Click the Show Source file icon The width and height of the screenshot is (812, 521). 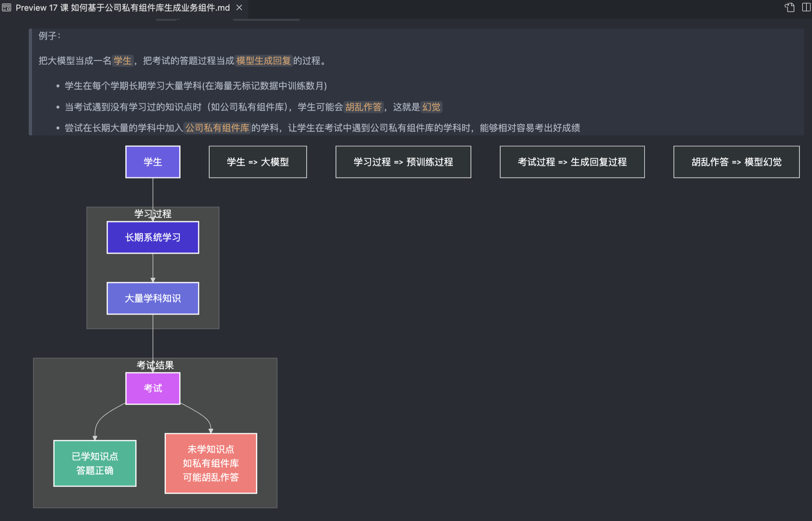tap(789, 7)
